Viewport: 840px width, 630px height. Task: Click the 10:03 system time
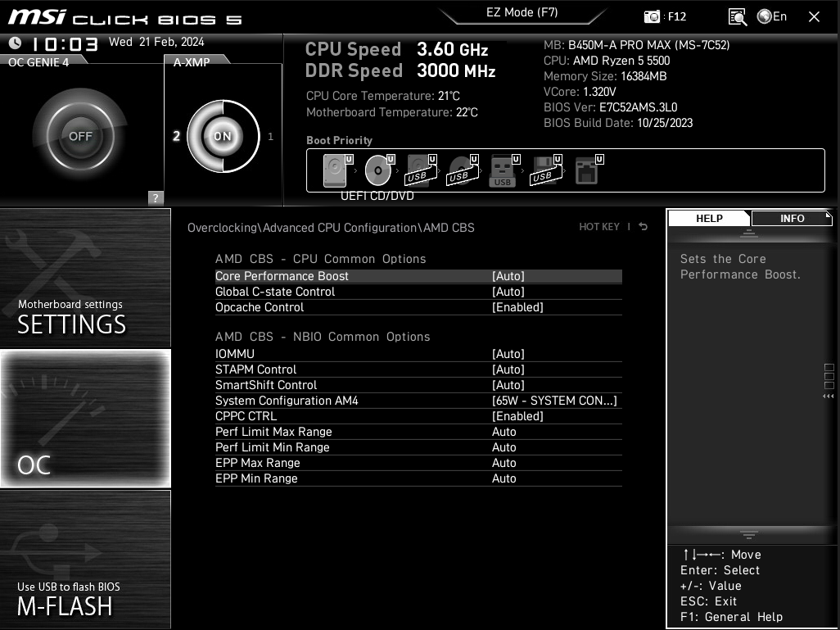click(x=65, y=44)
